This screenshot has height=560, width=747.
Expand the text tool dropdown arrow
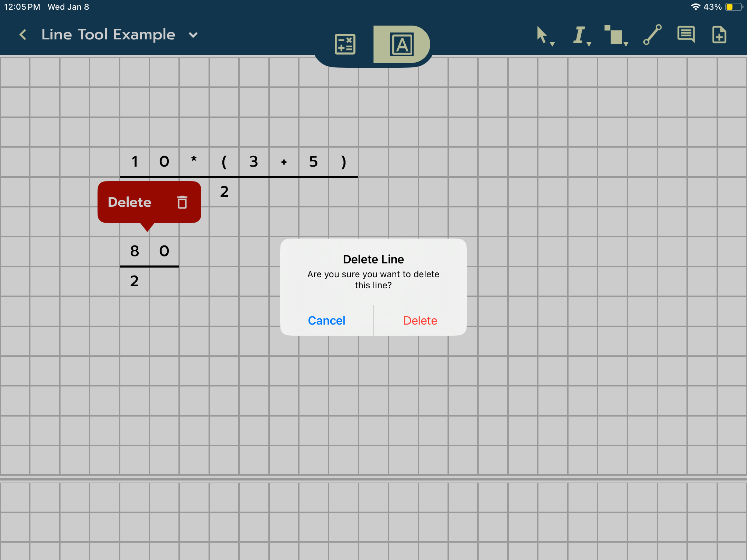pyautogui.click(x=589, y=44)
